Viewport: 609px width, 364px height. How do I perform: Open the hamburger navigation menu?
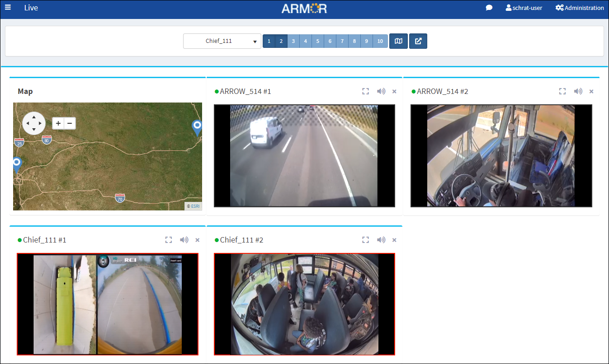click(x=8, y=7)
